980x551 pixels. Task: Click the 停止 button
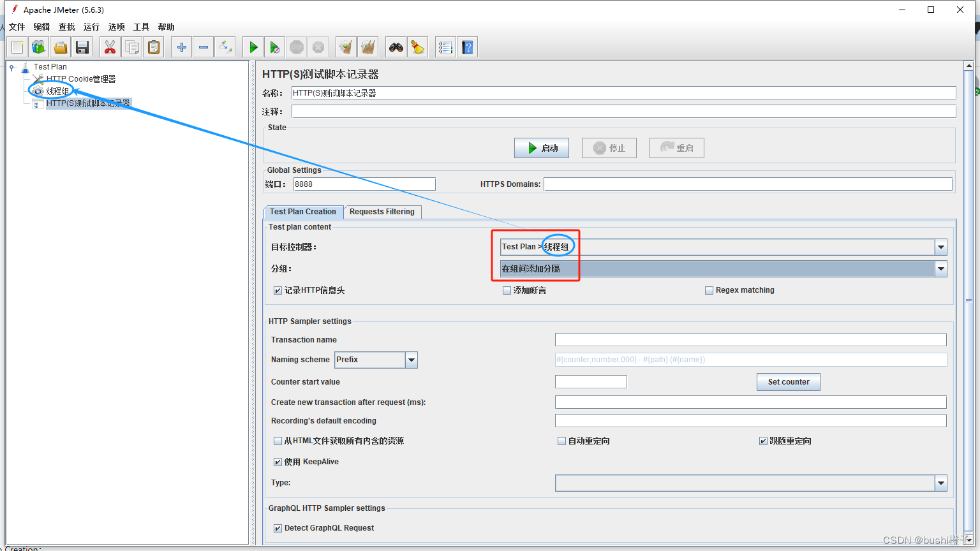(609, 148)
